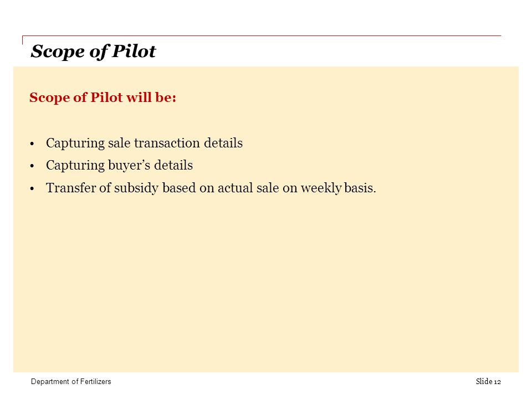The image size is (532, 399).
Task: Click the word 'basis.' ending the third bullet
Action: coord(360,188)
